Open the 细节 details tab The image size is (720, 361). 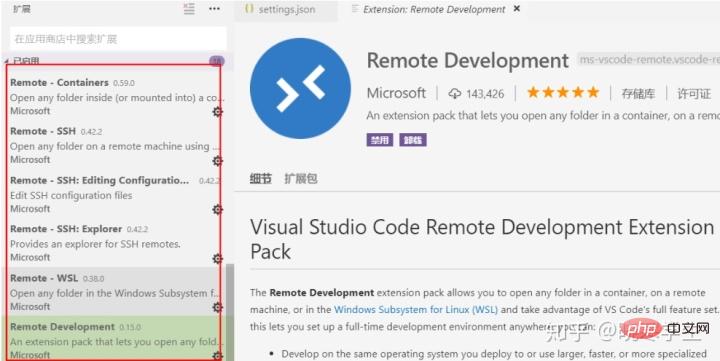pos(261,178)
